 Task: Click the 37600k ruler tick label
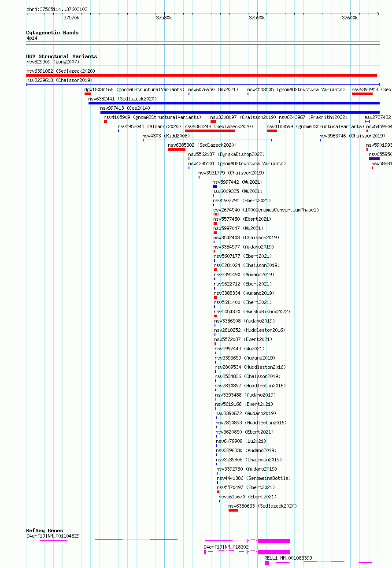tap(350, 18)
